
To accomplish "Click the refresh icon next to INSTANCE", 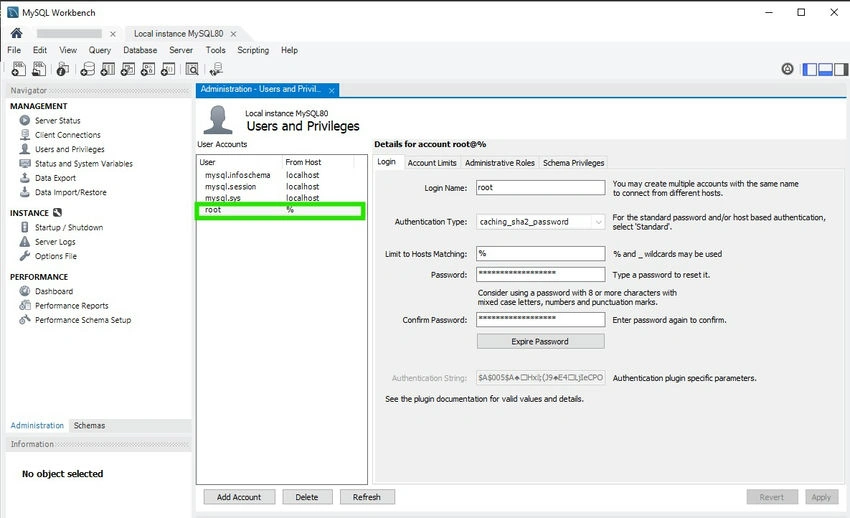I will tap(57, 212).
